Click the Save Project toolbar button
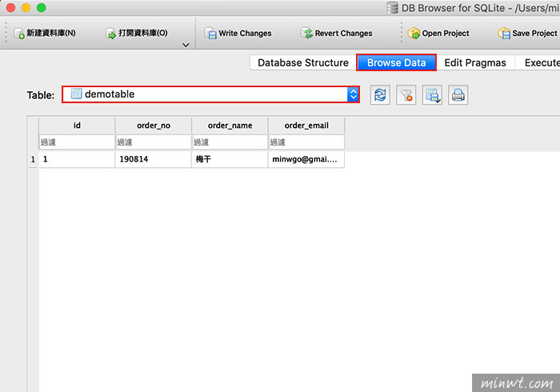 click(x=527, y=34)
